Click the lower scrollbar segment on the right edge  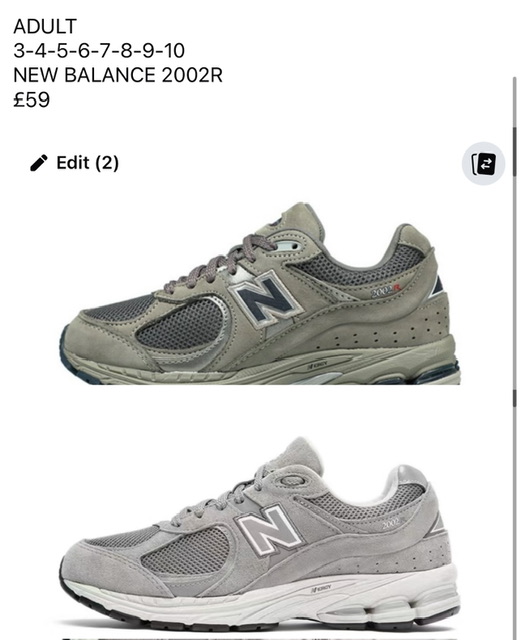(515, 398)
